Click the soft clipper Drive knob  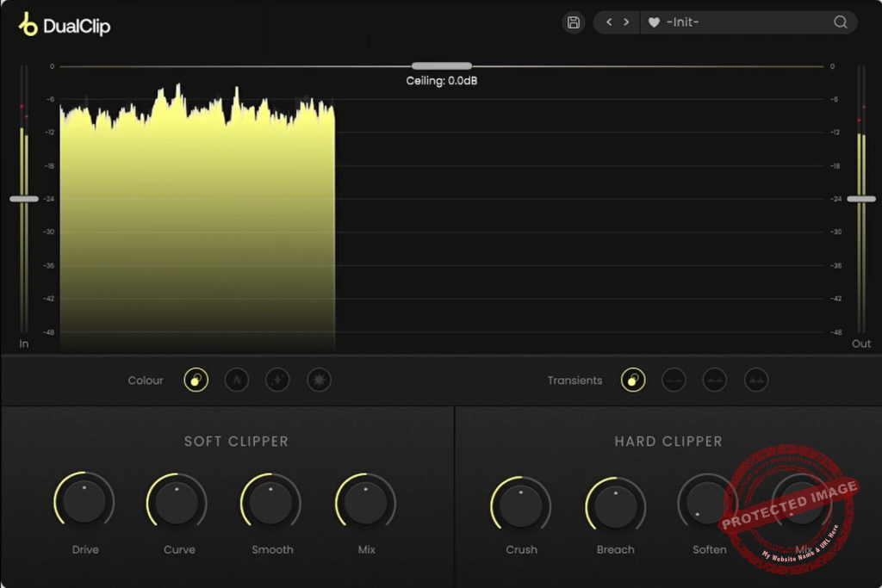pos(84,501)
